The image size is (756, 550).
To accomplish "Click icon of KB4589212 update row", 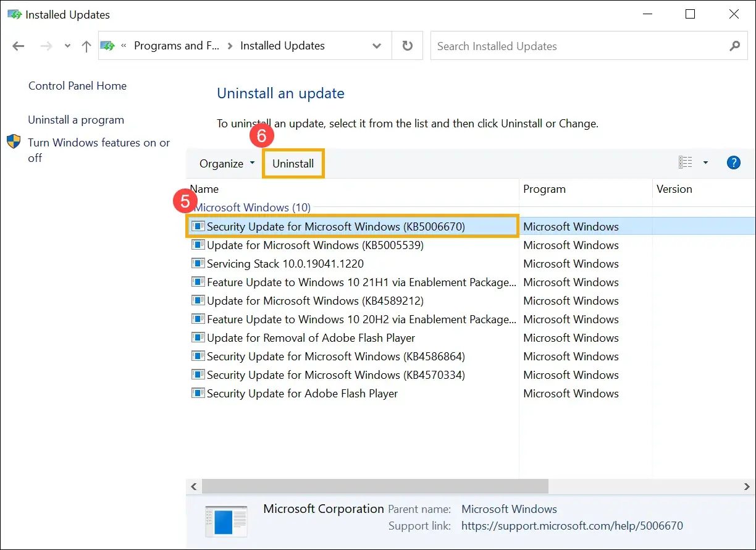I will 198,300.
